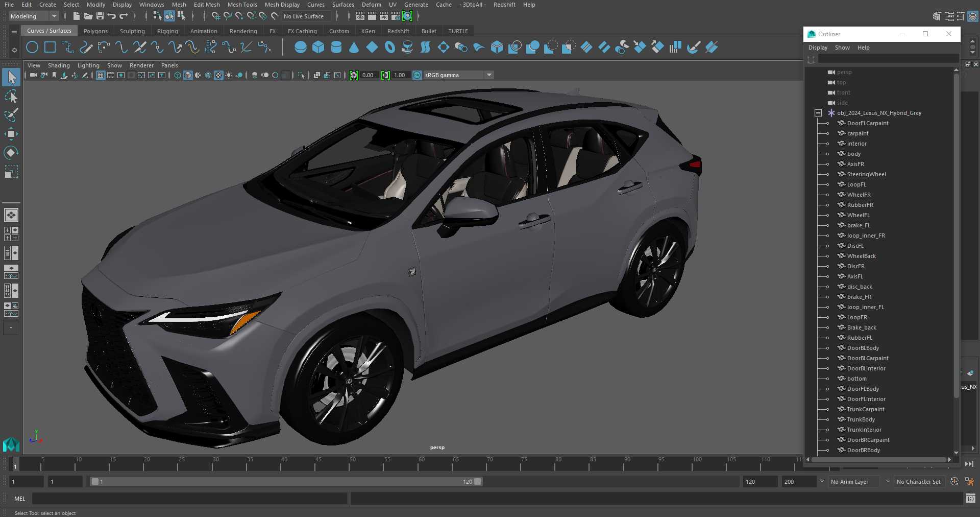Toggle textured display in viewport
This screenshot has width=980, height=517.
point(218,75)
